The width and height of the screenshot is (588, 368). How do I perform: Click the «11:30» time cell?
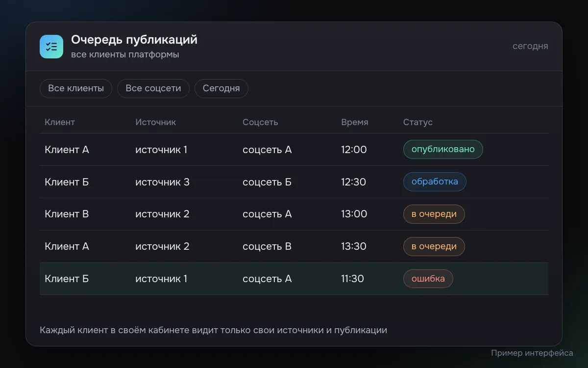(352, 279)
